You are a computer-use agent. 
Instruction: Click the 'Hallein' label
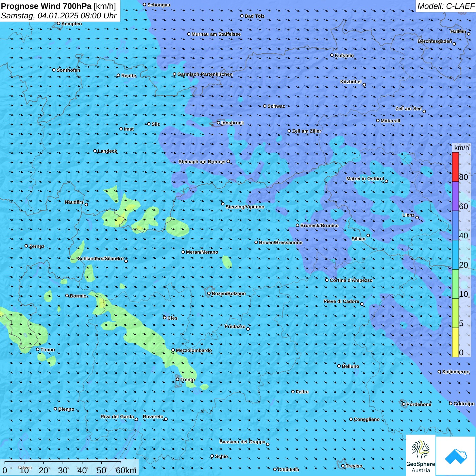[x=458, y=31]
